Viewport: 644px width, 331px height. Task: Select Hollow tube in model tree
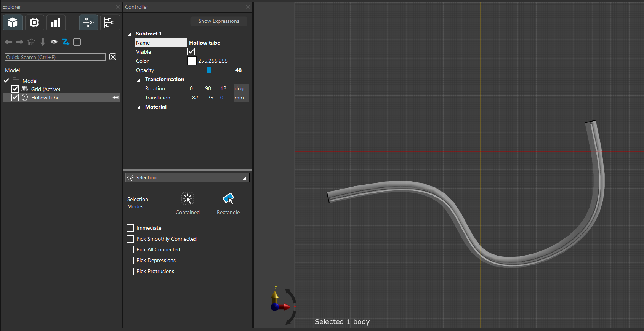(45, 98)
